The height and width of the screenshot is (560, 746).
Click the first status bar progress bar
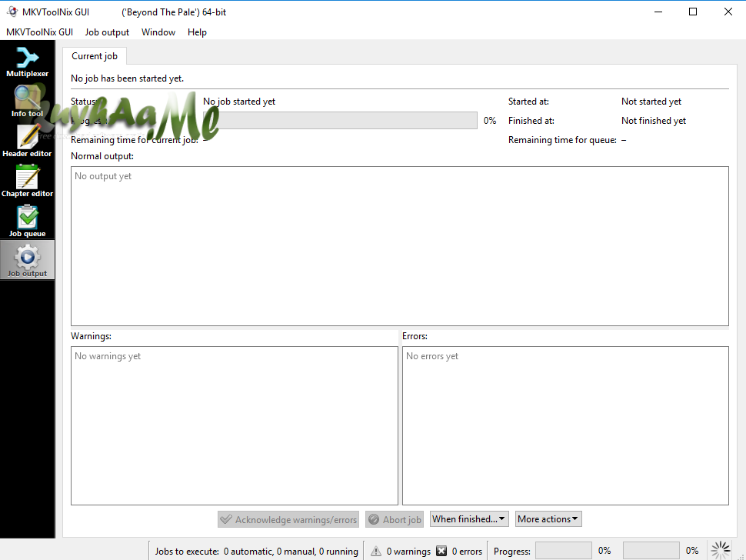point(563,551)
